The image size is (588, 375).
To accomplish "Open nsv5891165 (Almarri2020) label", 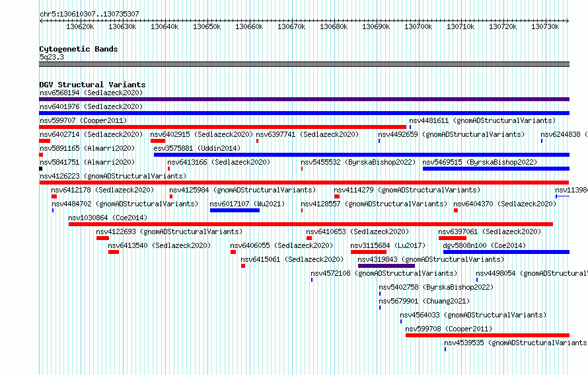I will tap(87, 148).
